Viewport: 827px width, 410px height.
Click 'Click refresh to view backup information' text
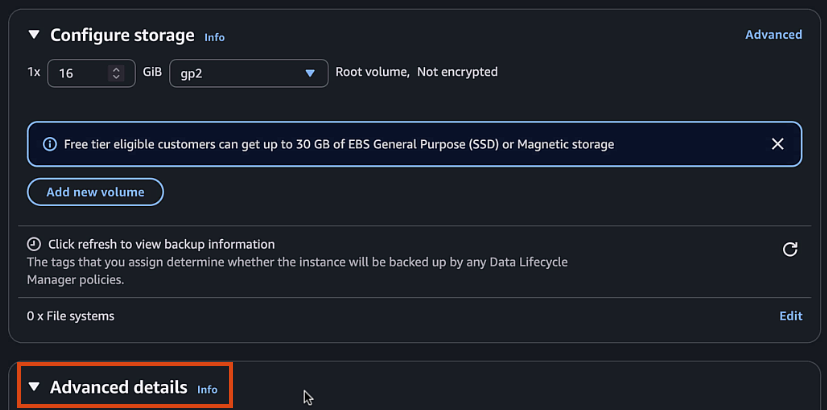coord(161,244)
